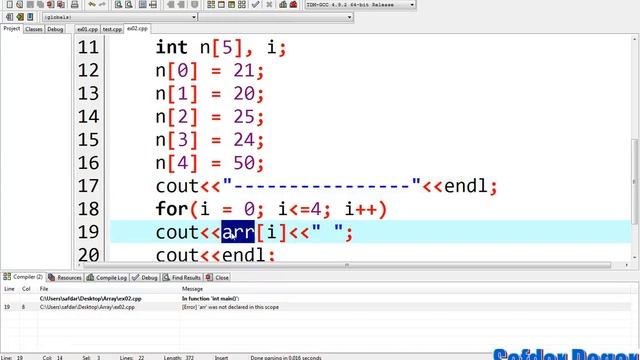Viewport: 640px width, 360px height.
Task: Click on code line n[0] = 21;
Action: [x=210, y=71]
